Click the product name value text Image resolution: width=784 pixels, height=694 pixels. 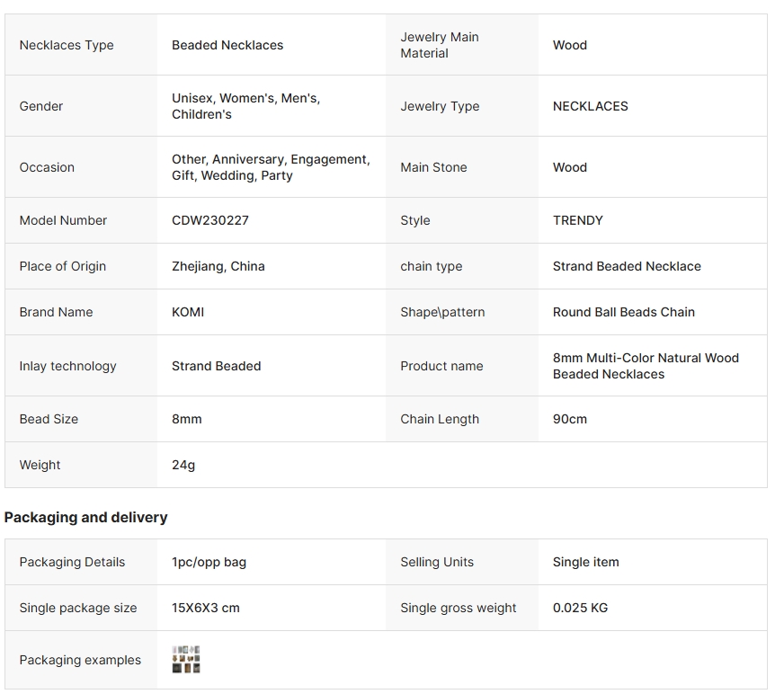[x=646, y=366]
